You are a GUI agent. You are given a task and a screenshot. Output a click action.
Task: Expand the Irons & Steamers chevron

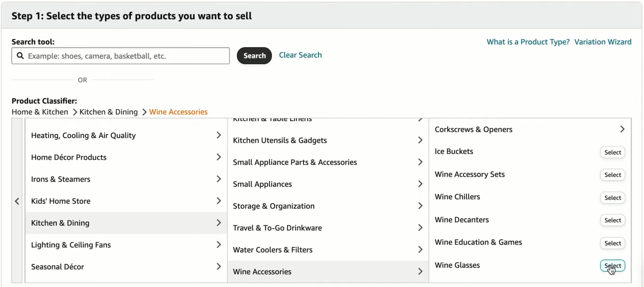[x=219, y=179]
